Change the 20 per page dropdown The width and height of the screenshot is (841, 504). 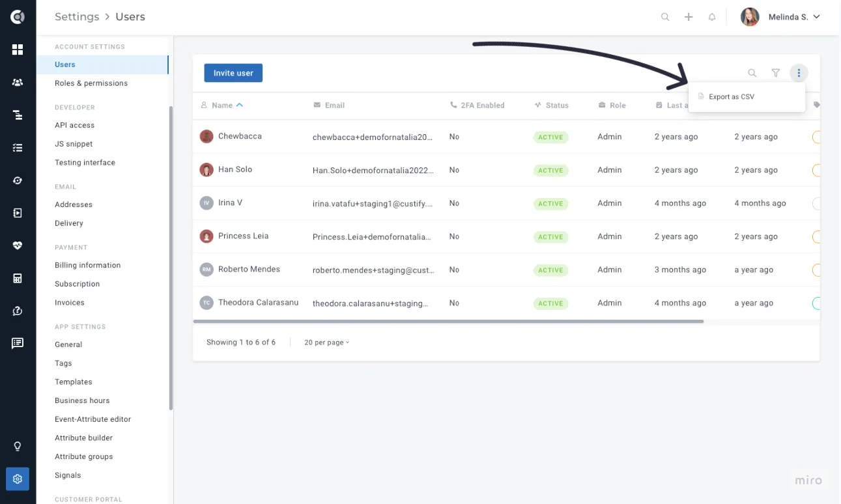[327, 343]
